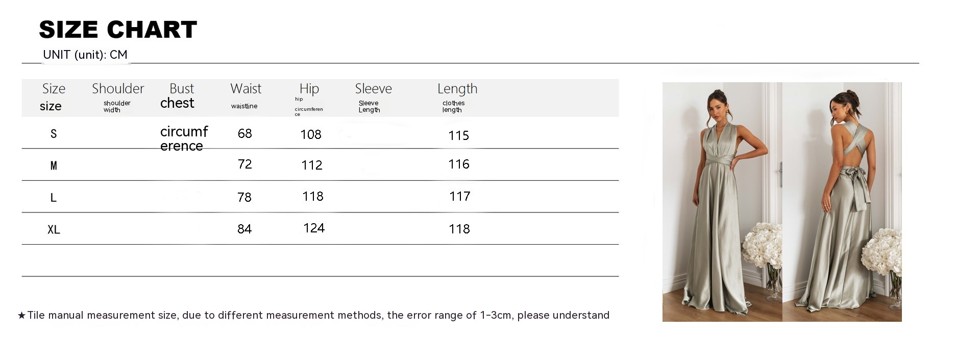Click the UNIT CM label
The width and height of the screenshot is (980, 356).
click(85, 55)
